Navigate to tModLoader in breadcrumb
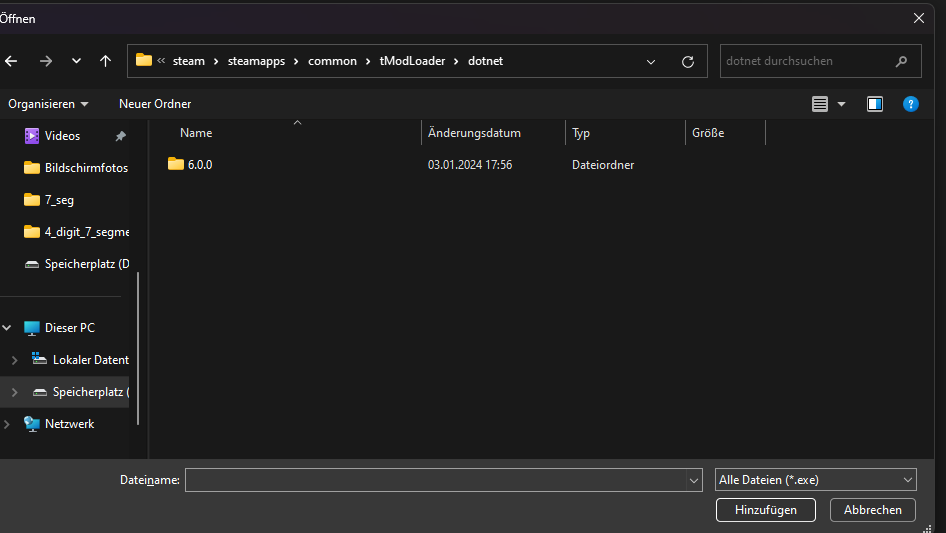Image resolution: width=946 pixels, height=533 pixels. coord(413,61)
